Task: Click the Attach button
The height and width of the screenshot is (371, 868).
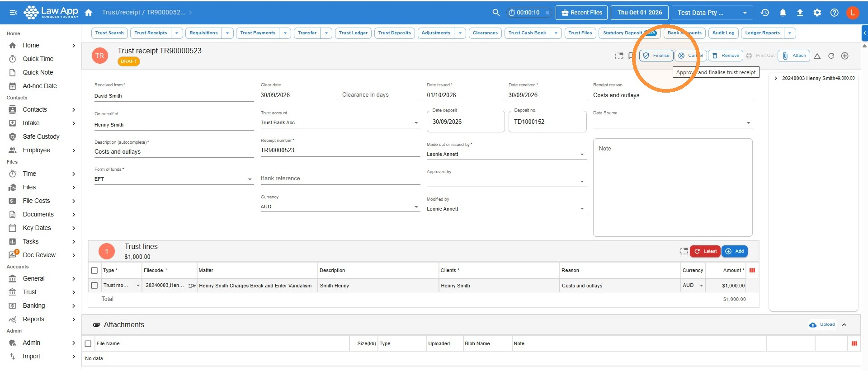Action: [x=794, y=56]
